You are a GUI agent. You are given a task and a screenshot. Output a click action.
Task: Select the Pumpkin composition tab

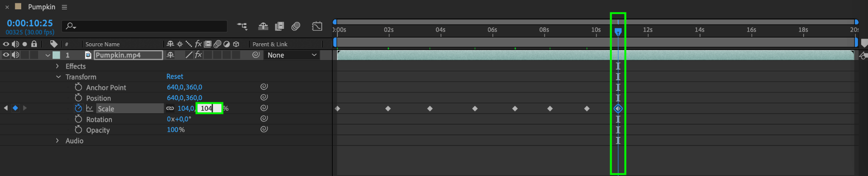(42, 7)
